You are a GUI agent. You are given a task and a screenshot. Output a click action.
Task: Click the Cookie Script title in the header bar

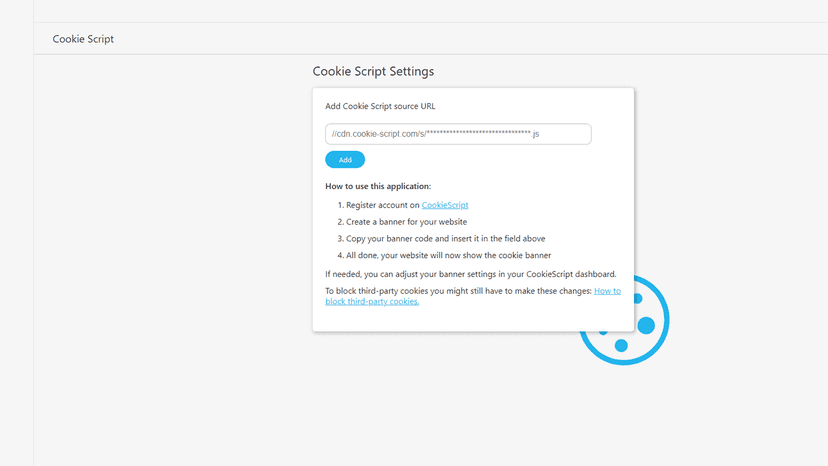[x=83, y=39]
